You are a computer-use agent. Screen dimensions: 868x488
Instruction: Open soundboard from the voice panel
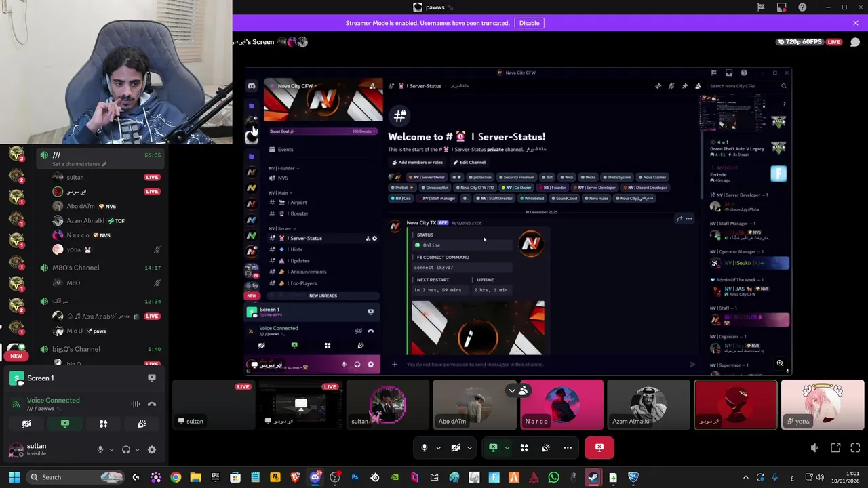[142, 424]
